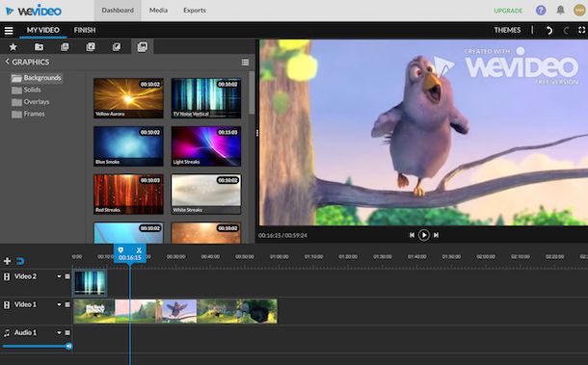Screen dimensions: 588x365
Task: Add a new track with plus icon
Action: [x=7, y=261]
